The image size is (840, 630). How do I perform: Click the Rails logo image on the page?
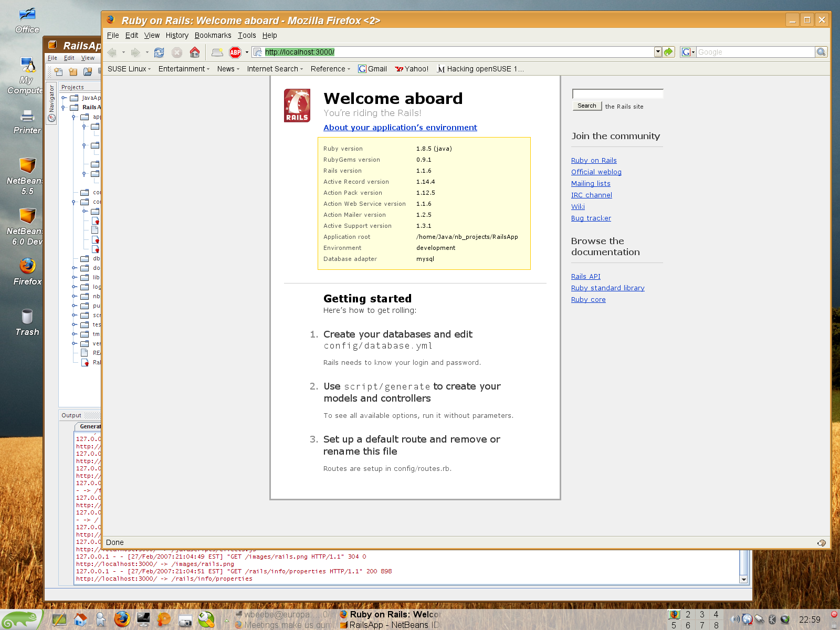pos(297,106)
